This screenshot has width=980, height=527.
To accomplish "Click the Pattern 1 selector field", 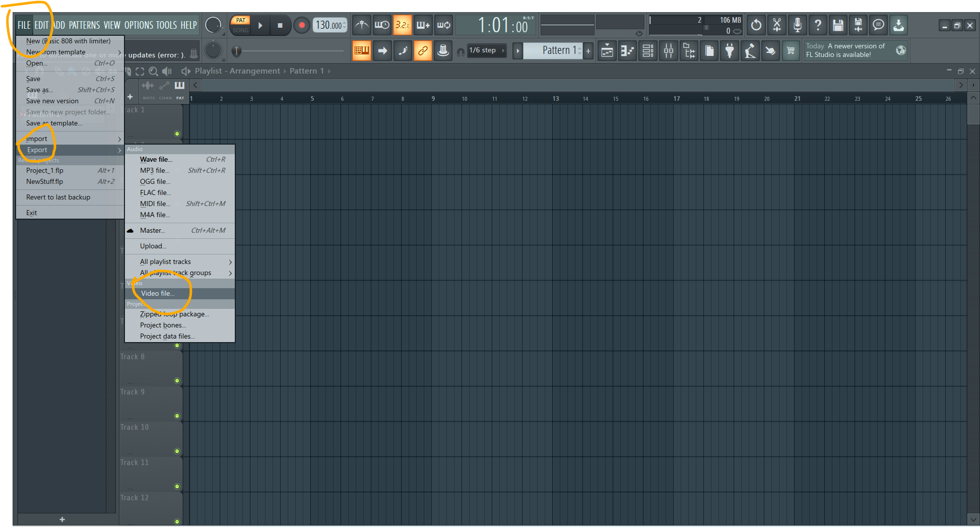I will [x=553, y=51].
